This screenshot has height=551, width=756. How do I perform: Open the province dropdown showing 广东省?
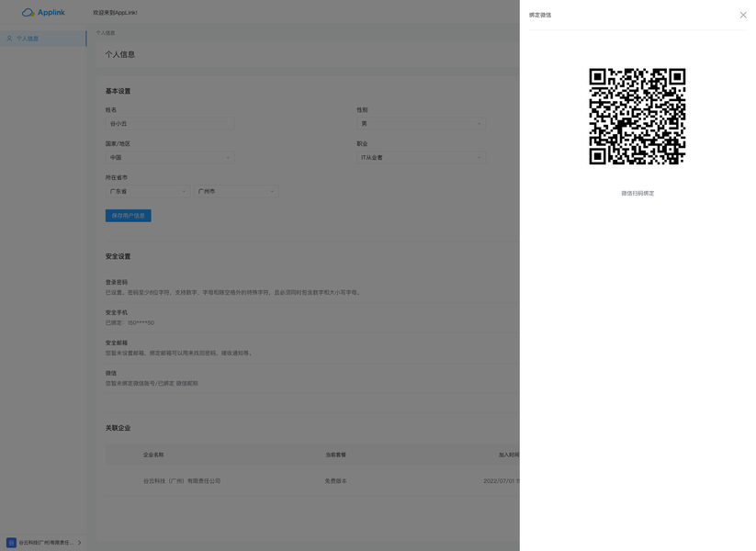click(x=148, y=191)
